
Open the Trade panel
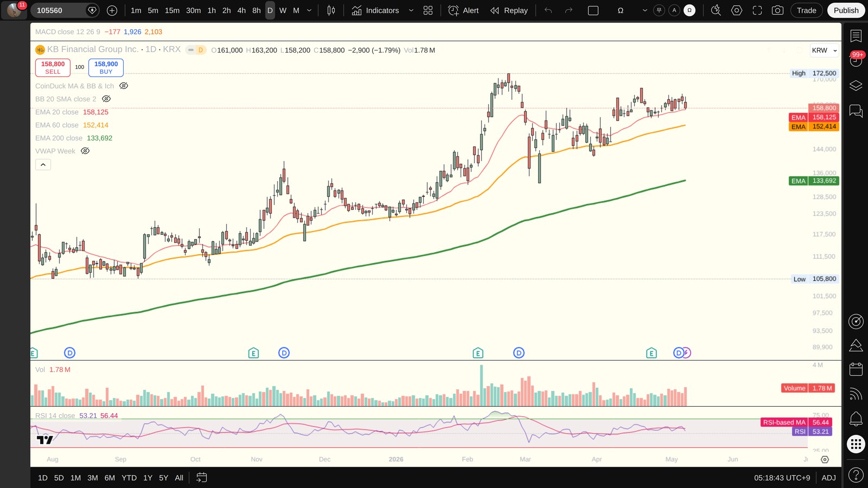click(806, 10)
